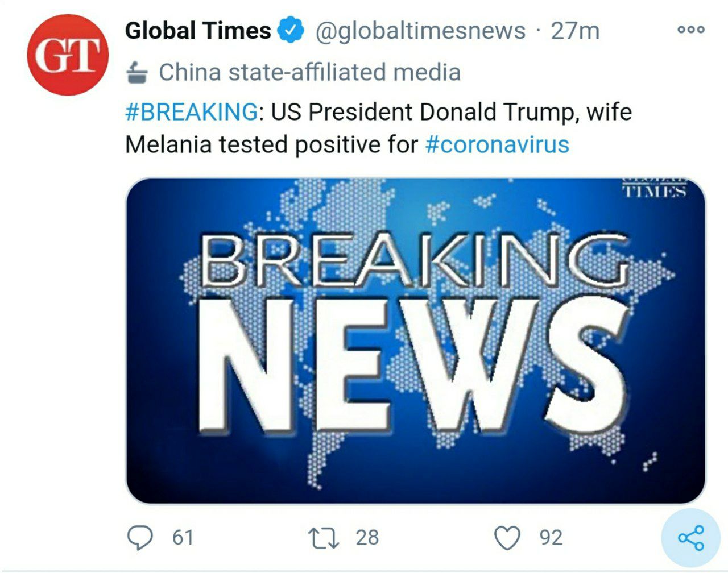Reply using the speech bubble icon

140,537
